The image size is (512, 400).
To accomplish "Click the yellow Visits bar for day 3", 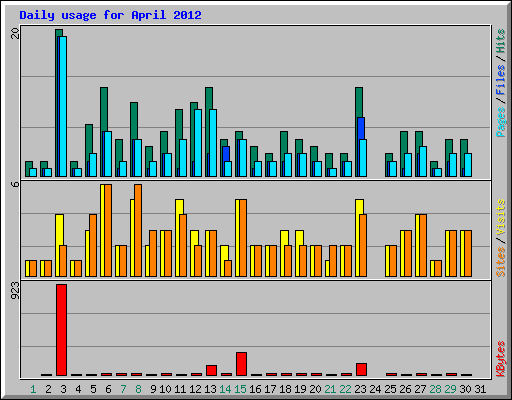I will tap(59, 230).
